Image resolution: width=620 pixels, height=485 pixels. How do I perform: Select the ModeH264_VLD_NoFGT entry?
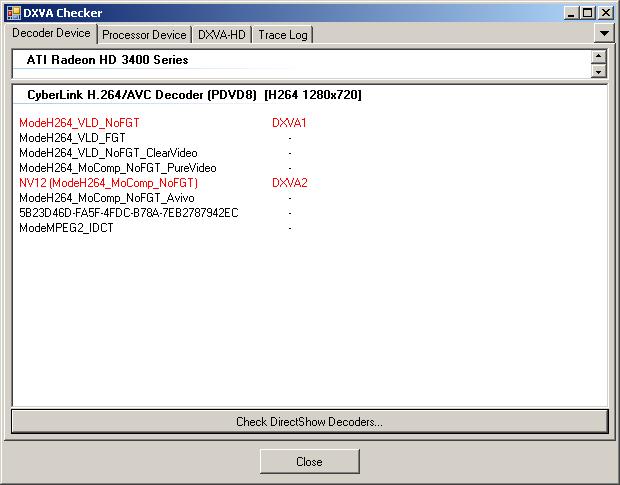(80, 123)
